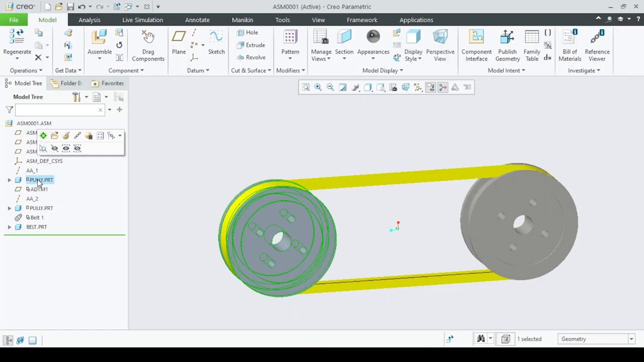Viewport: 644px width, 362px height.
Task: Switch to the Analysis ribbon tab
Action: (89, 20)
